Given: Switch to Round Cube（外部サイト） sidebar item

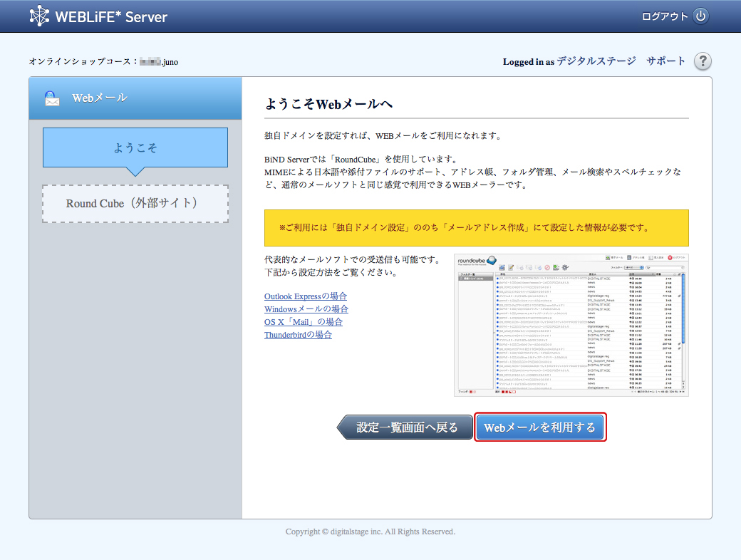Looking at the screenshot, I should click(x=135, y=204).
